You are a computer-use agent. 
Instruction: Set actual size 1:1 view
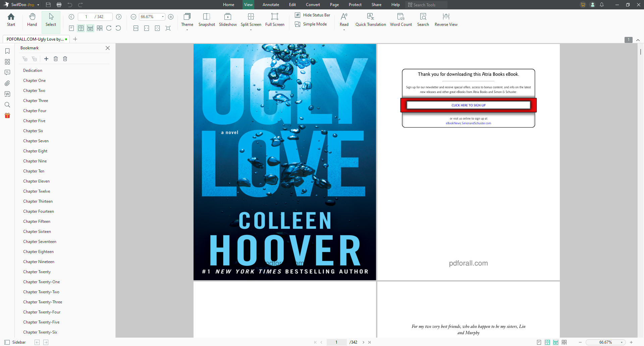(x=136, y=28)
